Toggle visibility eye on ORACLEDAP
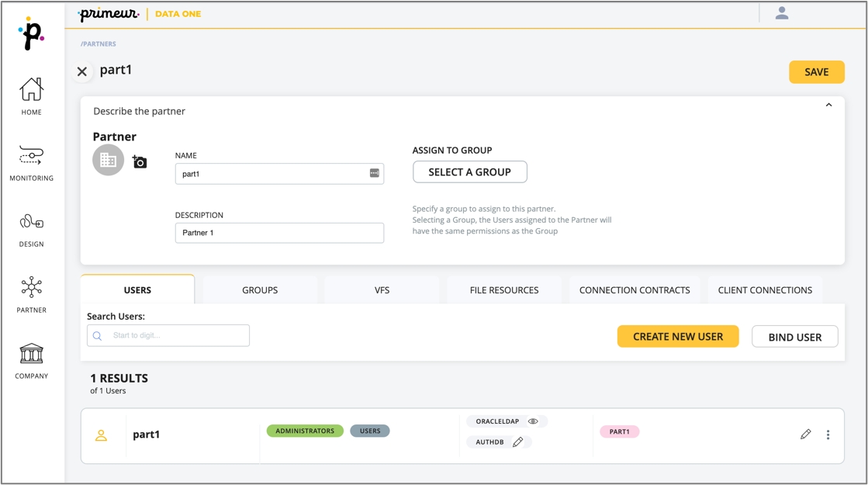Image resolution: width=868 pixels, height=485 pixels. [533, 421]
